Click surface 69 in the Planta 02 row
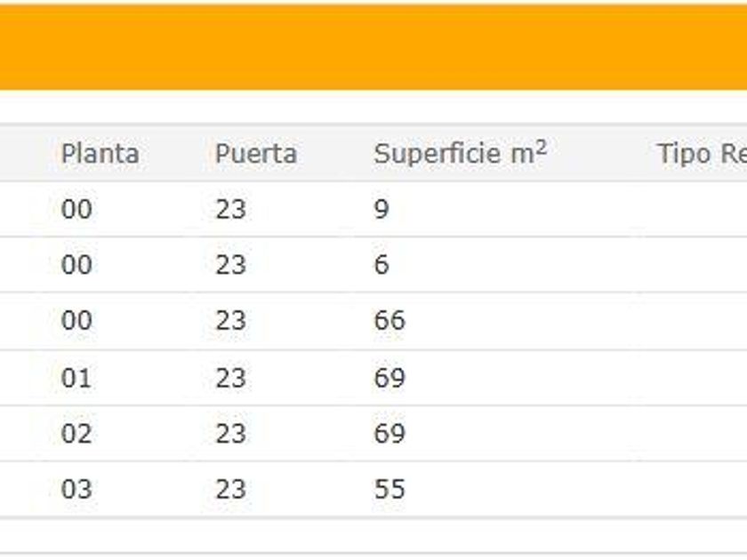The height and width of the screenshot is (560, 747). pos(390,434)
